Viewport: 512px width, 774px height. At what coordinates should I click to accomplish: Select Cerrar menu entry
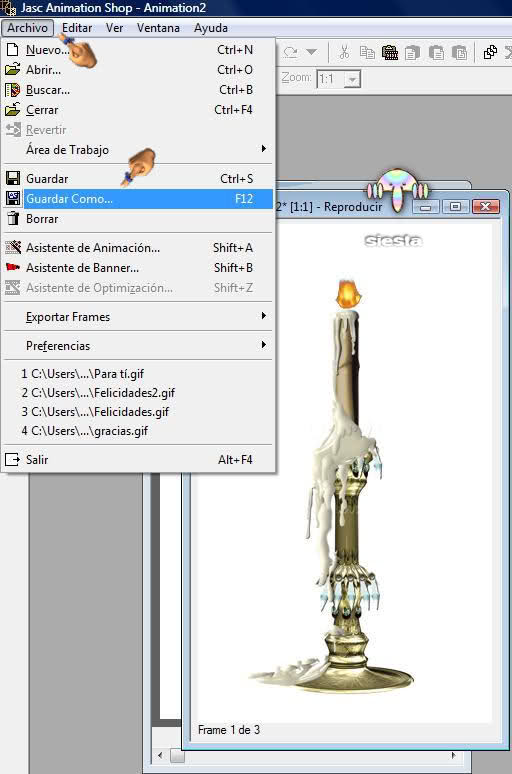tap(138, 110)
